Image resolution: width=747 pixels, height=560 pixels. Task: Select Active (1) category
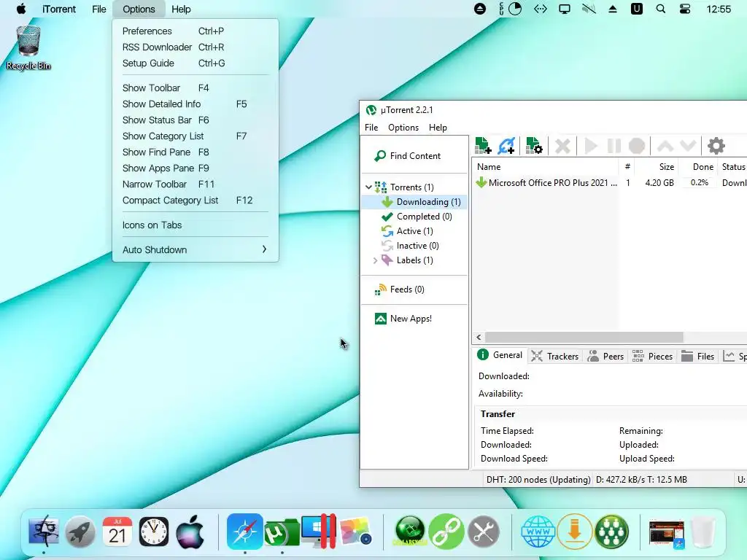tap(407, 231)
